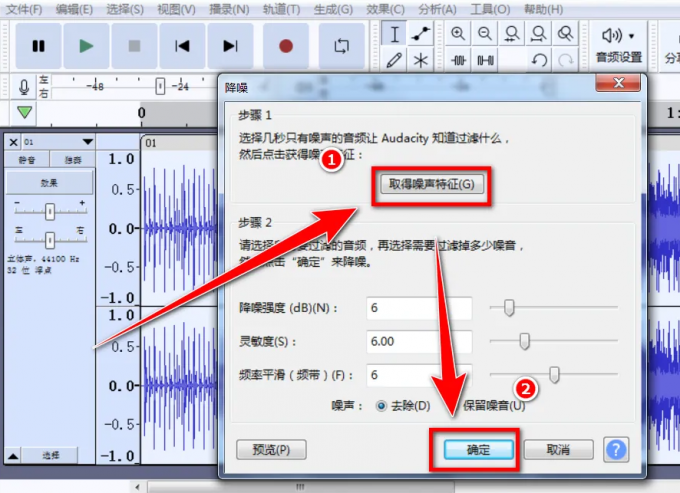Select the 保留噪音(U) radio option
680x493 pixels.
pos(494,406)
